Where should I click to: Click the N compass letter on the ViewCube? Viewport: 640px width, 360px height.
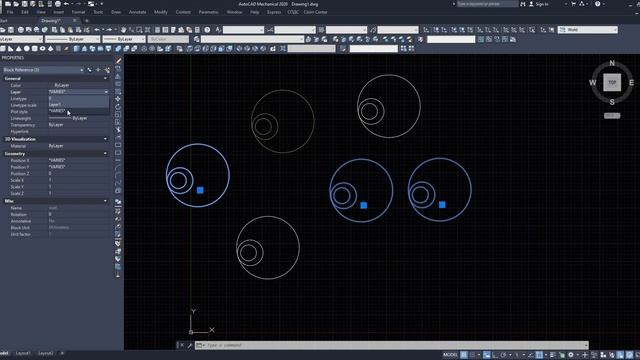click(x=612, y=63)
